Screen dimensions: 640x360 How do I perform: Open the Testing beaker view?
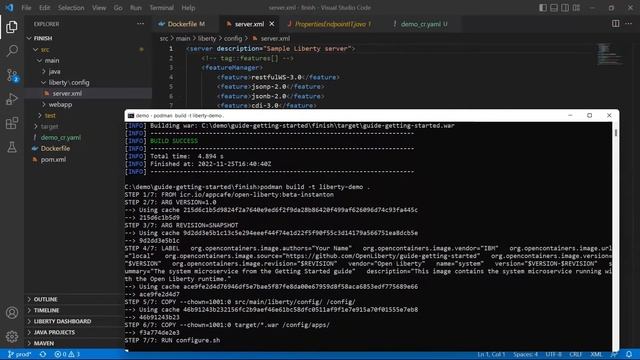click(x=12, y=147)
